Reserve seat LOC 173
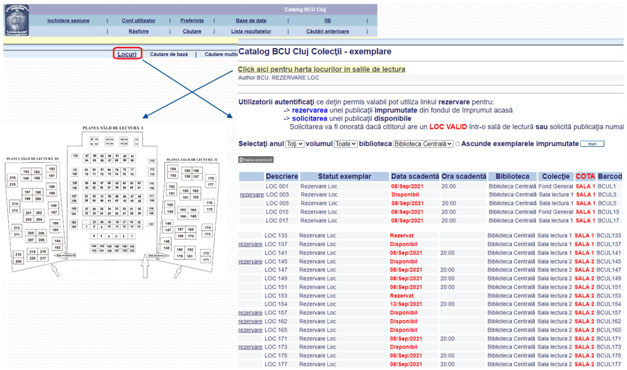This screenshot has height=370, width=627. tap(250, 347)
